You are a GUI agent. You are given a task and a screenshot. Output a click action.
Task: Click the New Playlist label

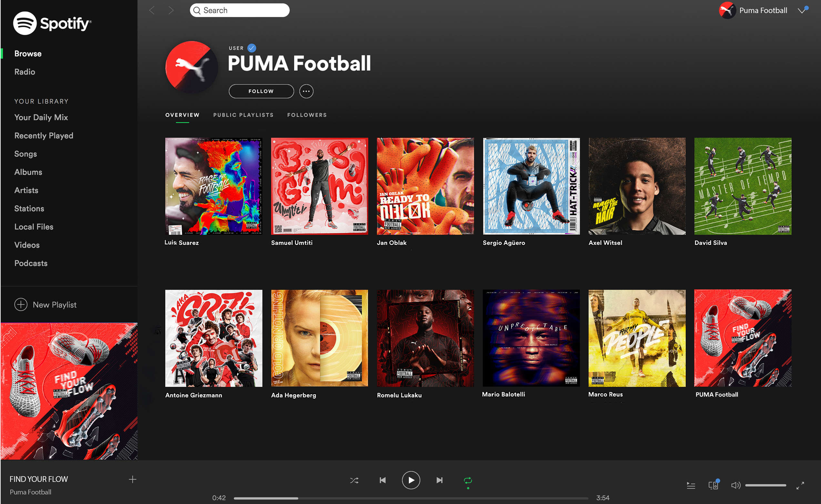pyautogui.click(x=54, y=305)
